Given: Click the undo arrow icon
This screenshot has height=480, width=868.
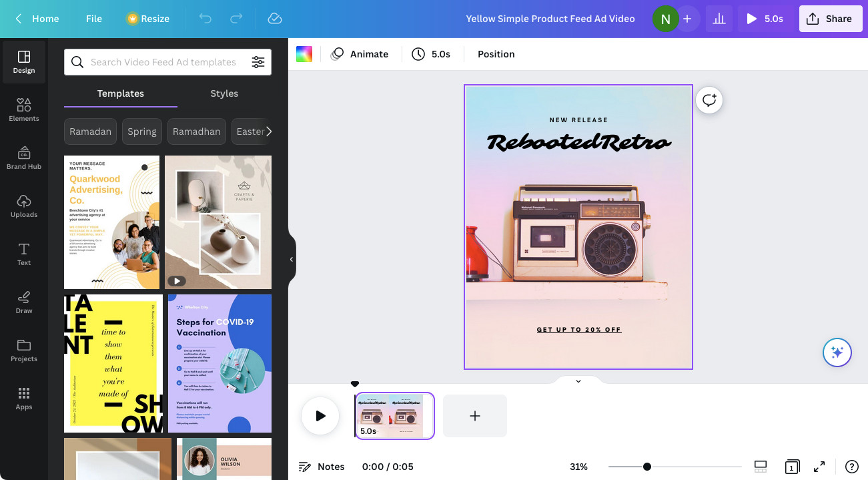Looking at the screenshot, I should point(205,19).
